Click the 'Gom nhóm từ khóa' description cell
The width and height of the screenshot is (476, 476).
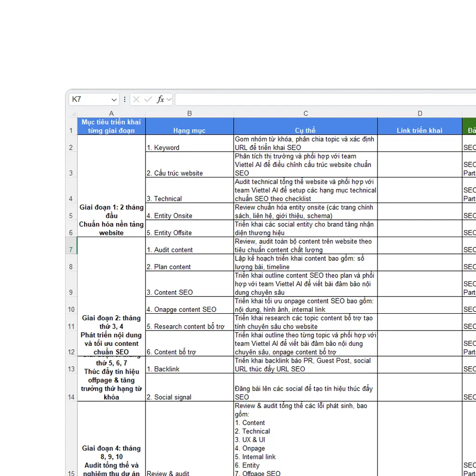pos(306,143)
